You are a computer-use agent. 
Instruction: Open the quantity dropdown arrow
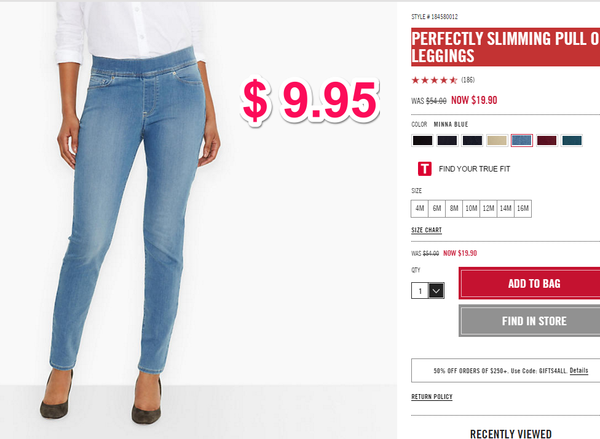click(x=436, y=290)
